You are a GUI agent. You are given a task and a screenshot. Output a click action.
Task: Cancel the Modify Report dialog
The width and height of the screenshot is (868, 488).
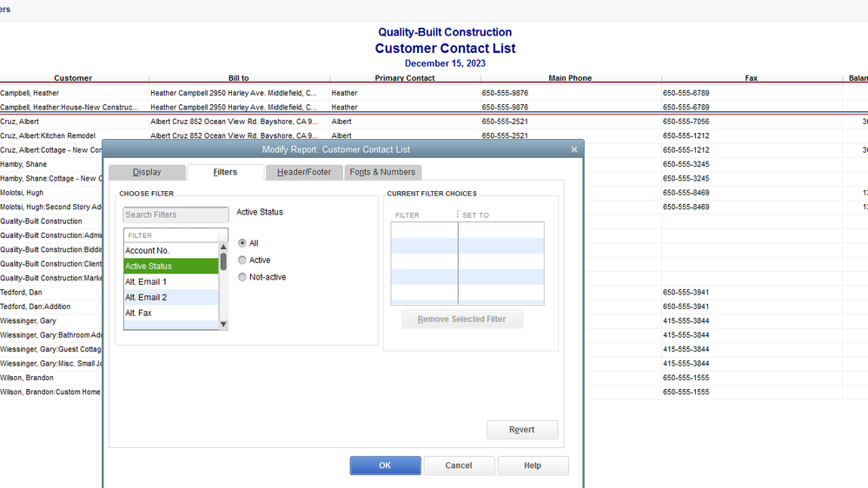pyautogui.click(x=459, y=465)
